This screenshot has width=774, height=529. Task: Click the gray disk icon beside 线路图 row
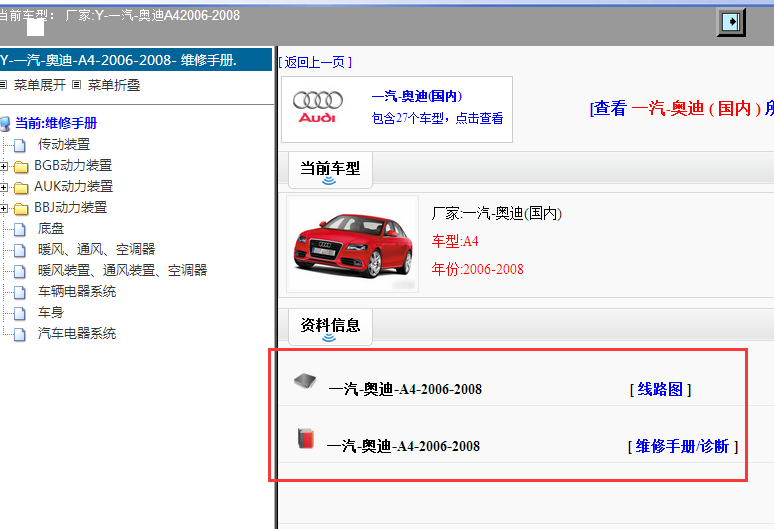point(305,381)
